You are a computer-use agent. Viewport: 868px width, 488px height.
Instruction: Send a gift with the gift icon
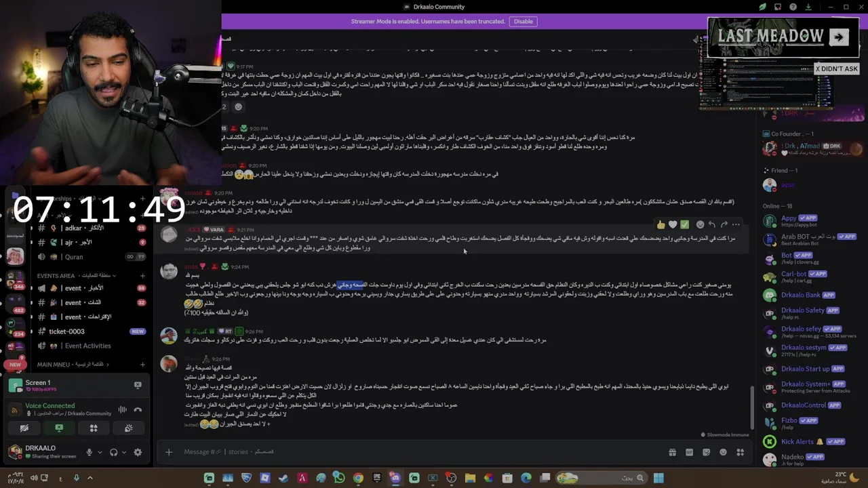coord(672,452)
